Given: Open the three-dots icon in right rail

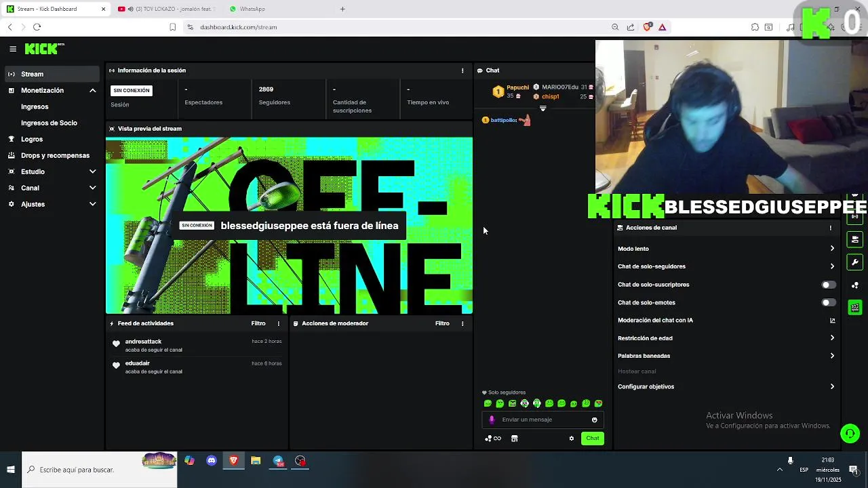Looking at the screenshot, I should coord(855,285).
